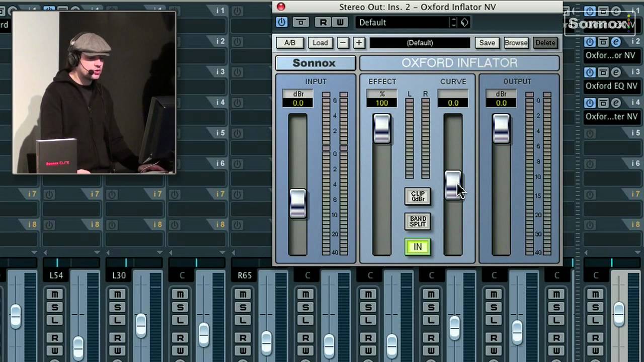Open the Oxfor...ter NV insert slot

click(611, 117)
